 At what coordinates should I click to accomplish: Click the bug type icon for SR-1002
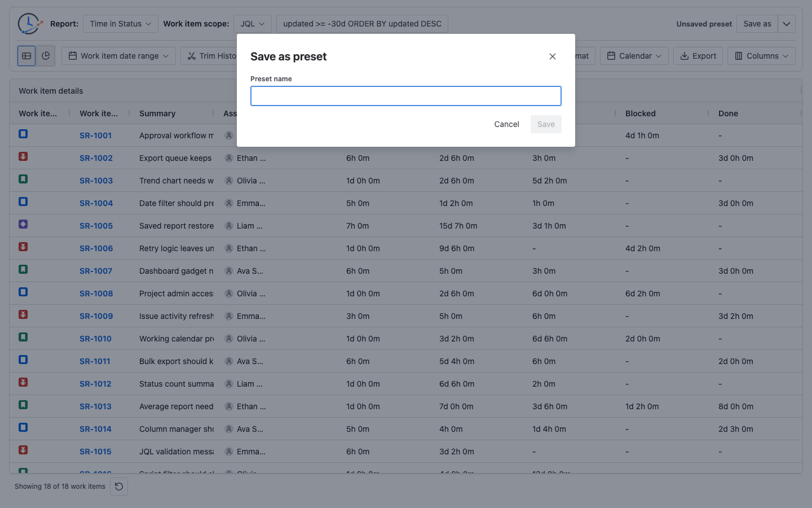coord(23,156)
